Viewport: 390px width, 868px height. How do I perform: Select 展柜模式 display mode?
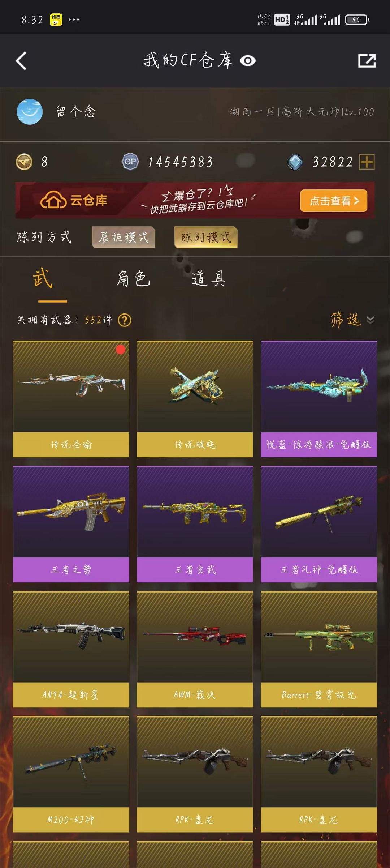click(x=123, y=238)
